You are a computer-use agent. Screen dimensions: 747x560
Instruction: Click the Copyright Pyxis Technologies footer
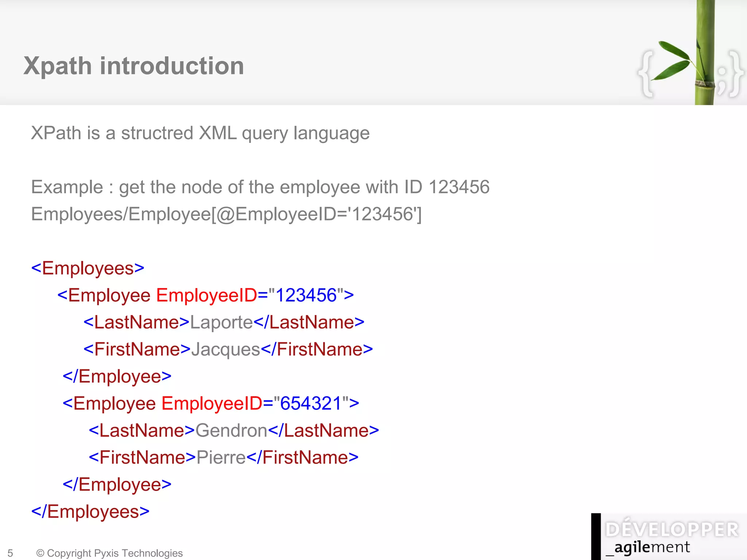coord(109,553)
